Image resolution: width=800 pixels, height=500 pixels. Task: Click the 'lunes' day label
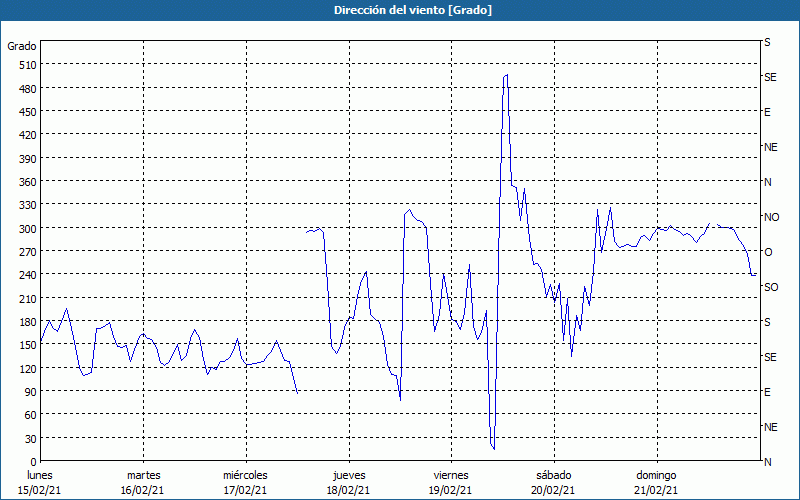40,475
